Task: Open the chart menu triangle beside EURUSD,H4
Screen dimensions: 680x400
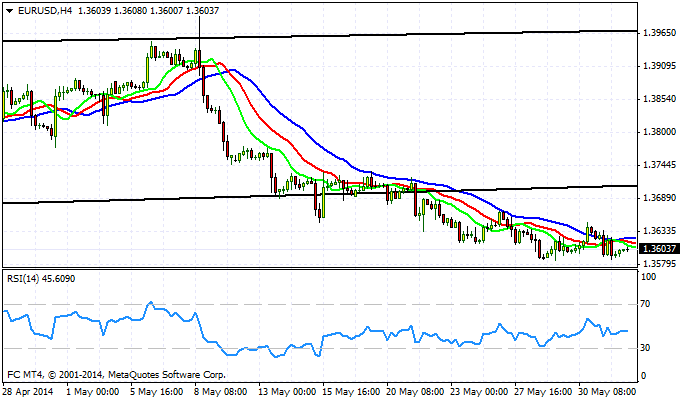Action: [10, 11]
